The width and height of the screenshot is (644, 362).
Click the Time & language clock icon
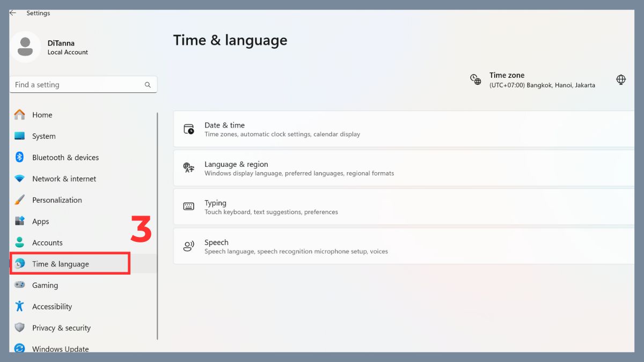(20, 263)
